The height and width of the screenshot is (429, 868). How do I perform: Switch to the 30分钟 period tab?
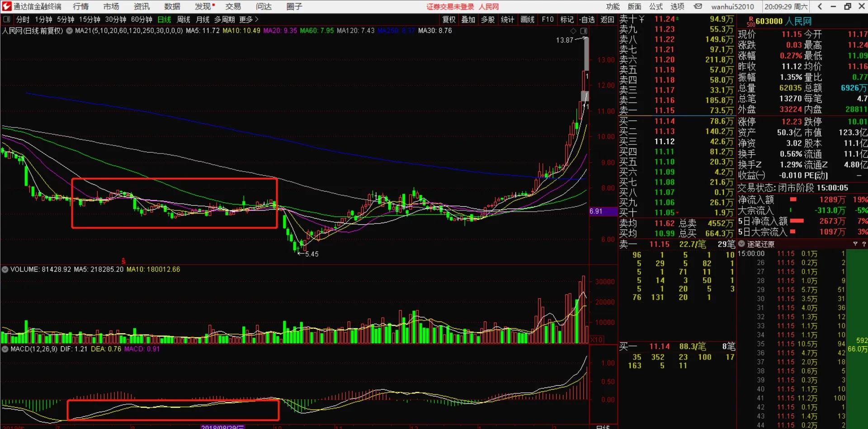(116, 19)
